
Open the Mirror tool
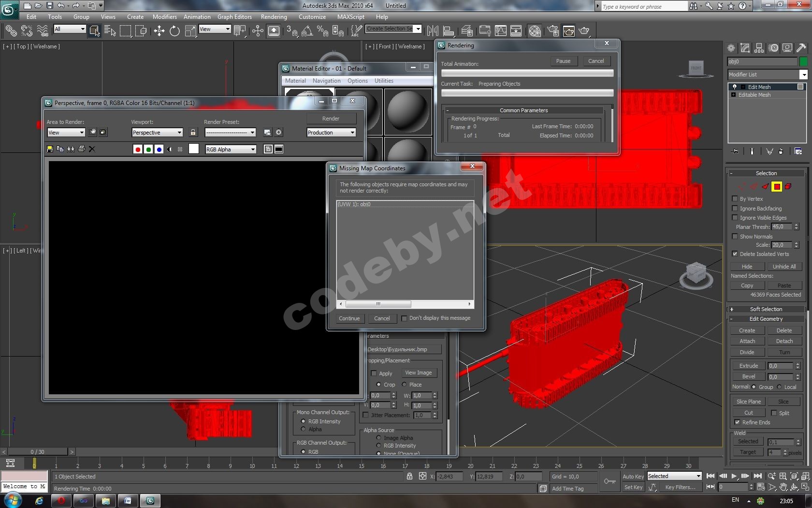(433, 31)
